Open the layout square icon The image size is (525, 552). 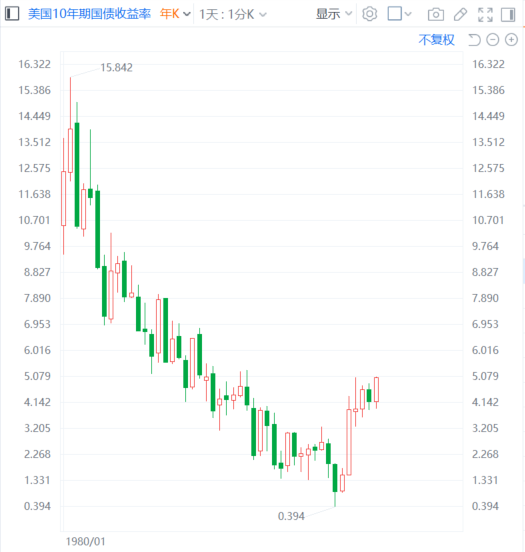395,14
